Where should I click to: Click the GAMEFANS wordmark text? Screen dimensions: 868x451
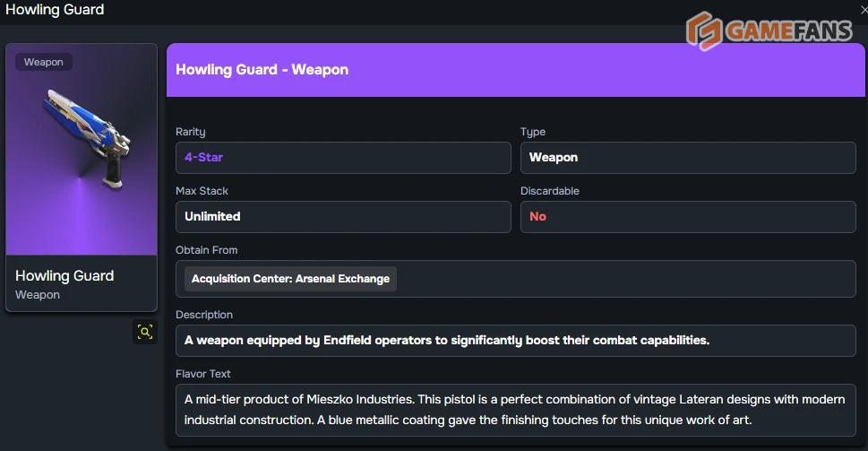[x=788, y=32]
